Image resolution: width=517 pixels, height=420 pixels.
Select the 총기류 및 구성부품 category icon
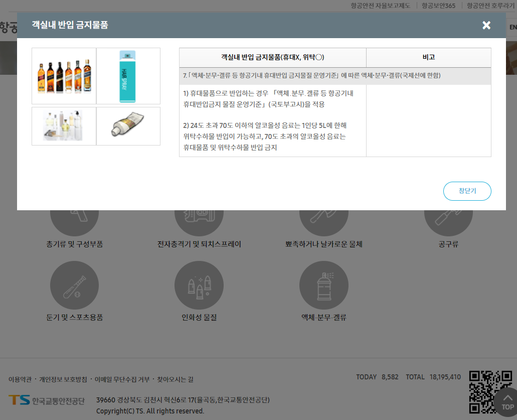[x=74, y=221]
